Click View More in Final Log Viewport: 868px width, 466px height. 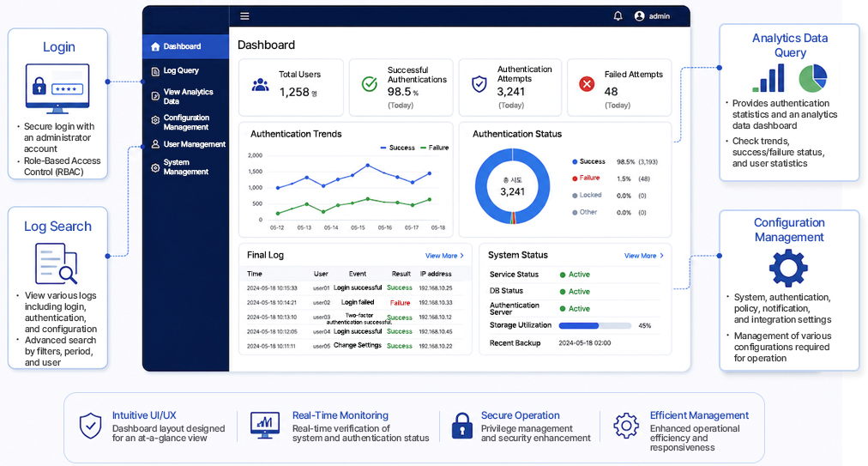[444, 256]
